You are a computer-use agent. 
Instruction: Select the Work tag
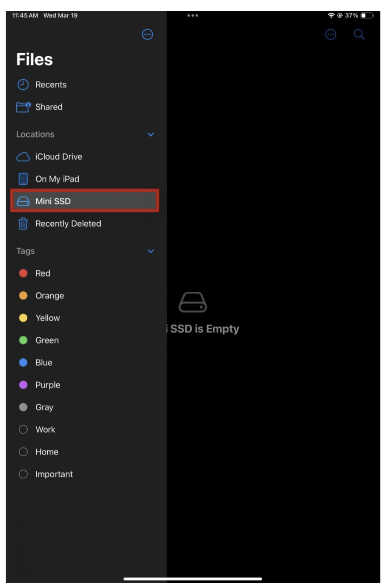click(45, 430)
